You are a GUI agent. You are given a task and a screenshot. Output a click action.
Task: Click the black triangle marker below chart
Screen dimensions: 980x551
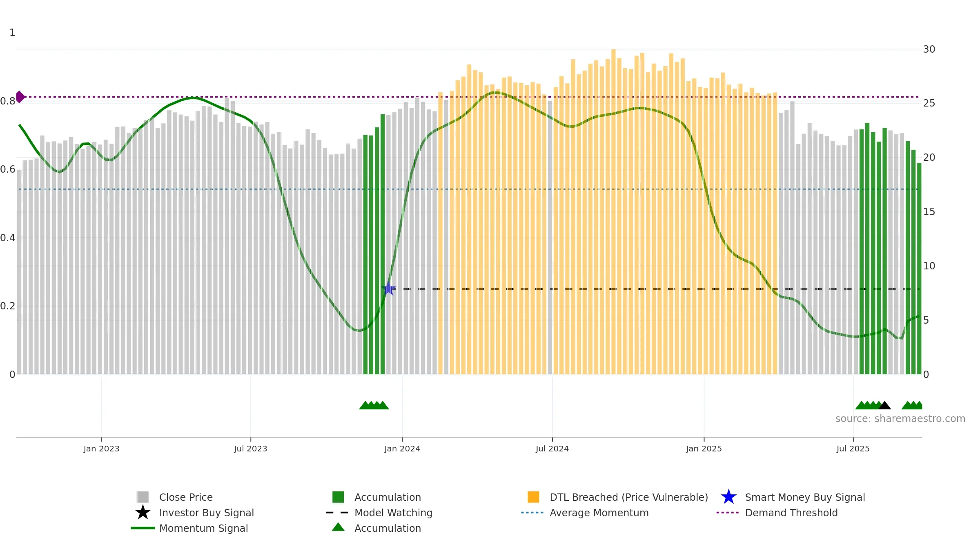click(884, 405)
